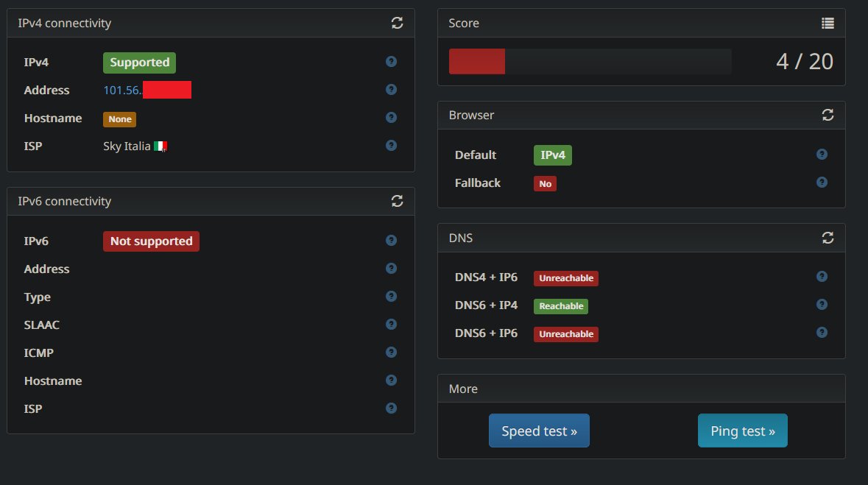The width and height of the screenshot is (868, 485).
Task: Open the Score details list icon
Action: tap(828, 23)
